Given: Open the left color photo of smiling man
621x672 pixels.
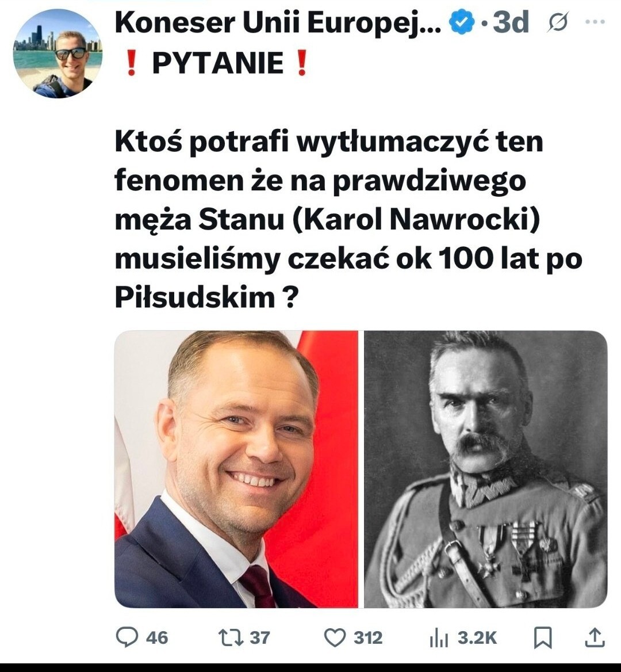Looking at the screenshot, I should coord(236,469).
